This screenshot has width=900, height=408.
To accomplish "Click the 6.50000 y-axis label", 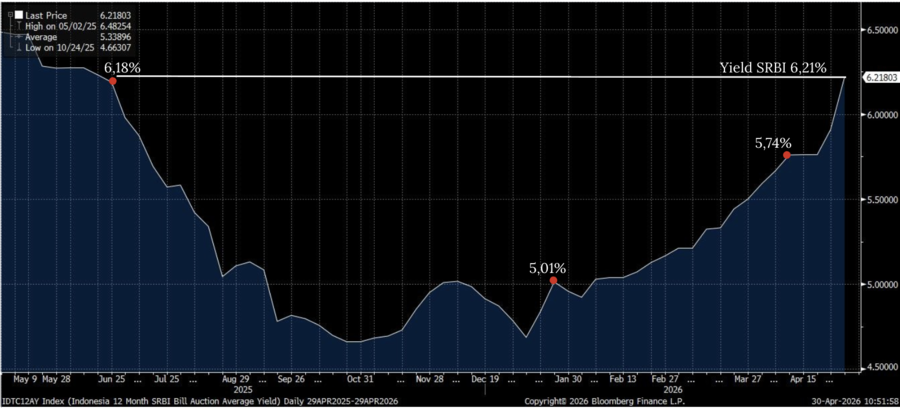I will click(880, 30).
